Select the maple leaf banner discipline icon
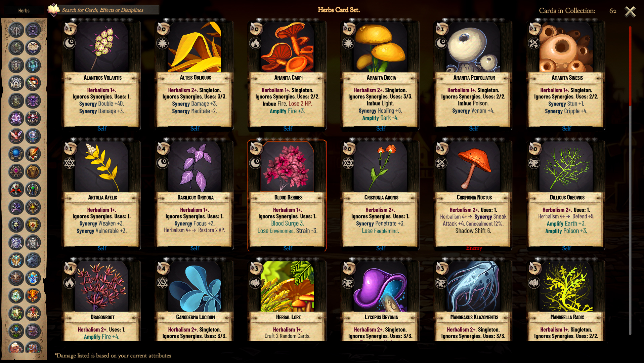 [33, 225]
